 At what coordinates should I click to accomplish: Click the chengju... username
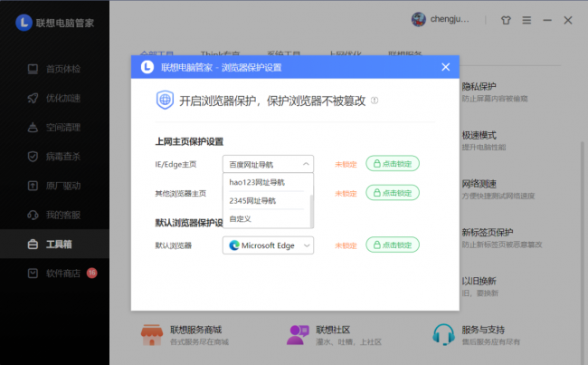tap(450, 19)
